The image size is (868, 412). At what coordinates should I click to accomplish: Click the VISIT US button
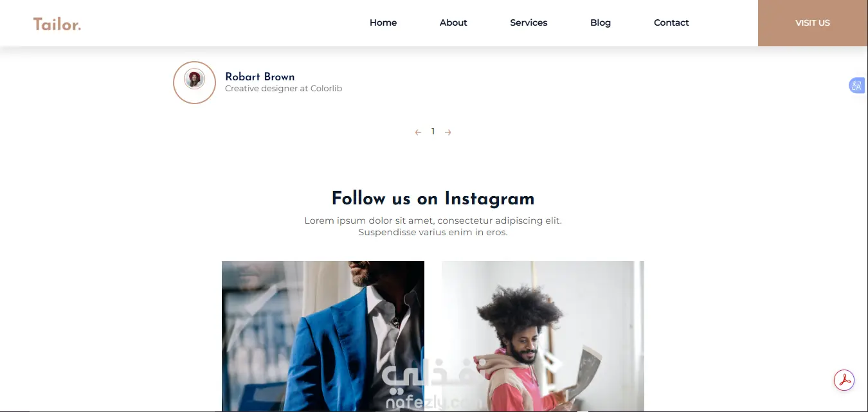(x=813, y=23)
